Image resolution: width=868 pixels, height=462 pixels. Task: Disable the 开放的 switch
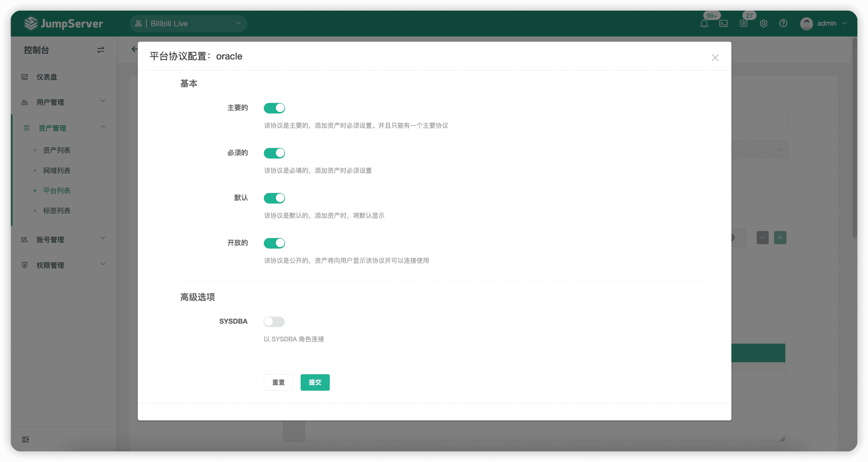pyautogui.click(x=274, y=243)
